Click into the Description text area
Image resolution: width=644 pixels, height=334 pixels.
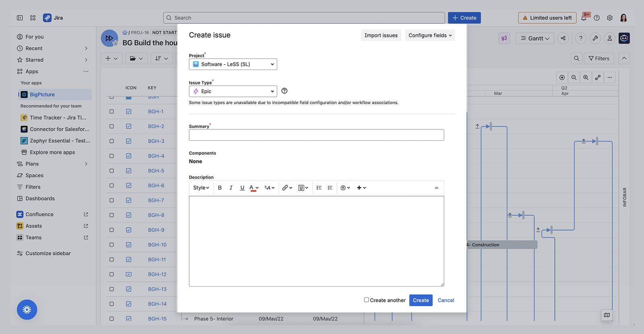point(316,241)
